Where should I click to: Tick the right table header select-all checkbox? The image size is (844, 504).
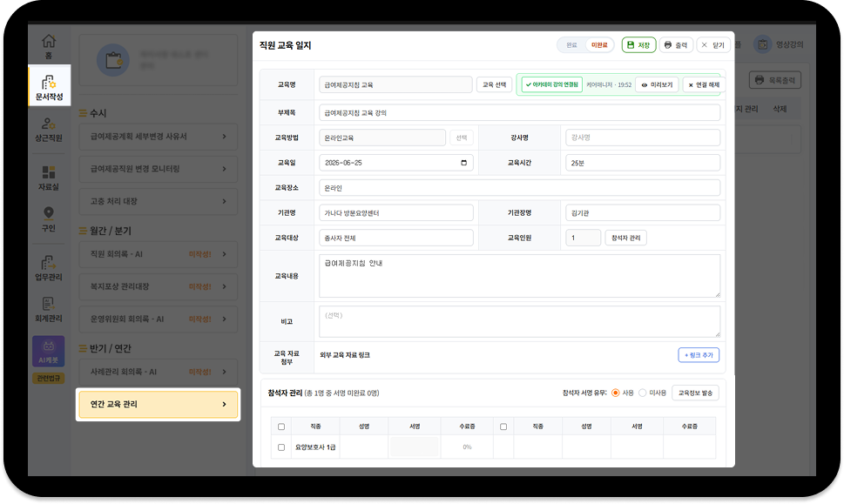503,427
